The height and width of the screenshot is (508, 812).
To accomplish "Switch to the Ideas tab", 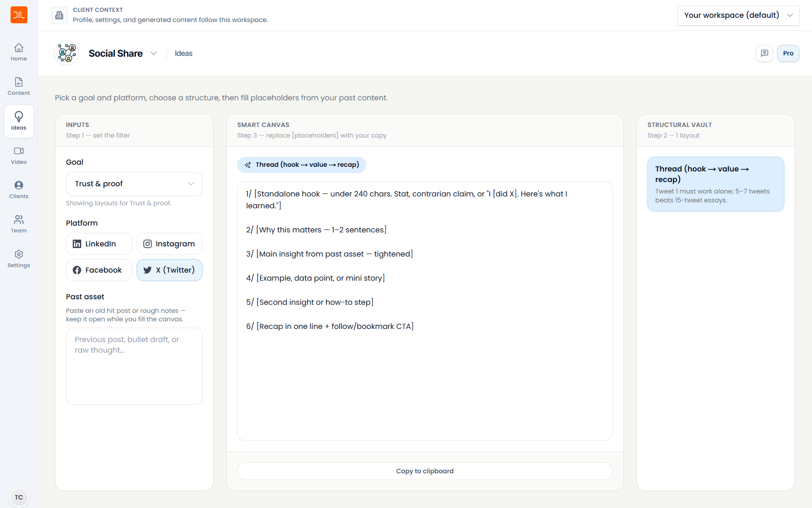I will coord(184,53).
